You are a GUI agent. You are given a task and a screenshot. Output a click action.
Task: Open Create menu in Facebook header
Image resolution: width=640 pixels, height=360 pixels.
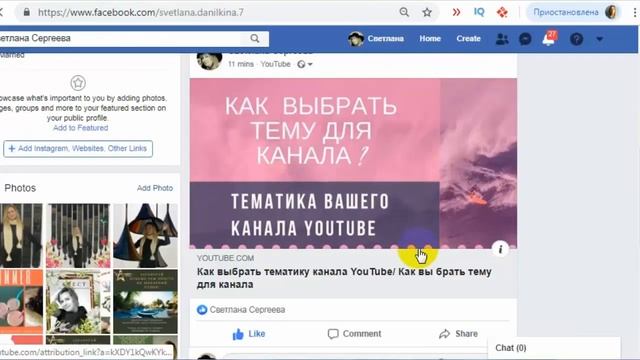pyautogui.click(x=468, y=38)
